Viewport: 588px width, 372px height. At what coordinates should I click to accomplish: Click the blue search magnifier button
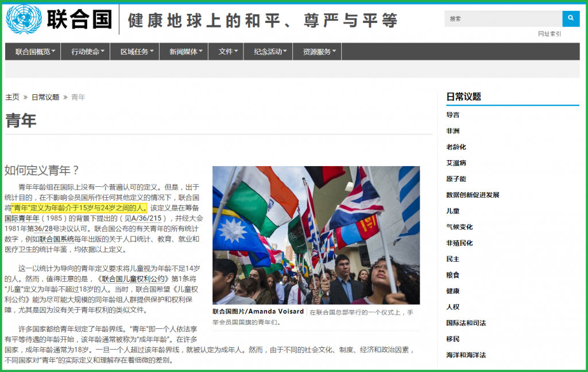[570, 18]
